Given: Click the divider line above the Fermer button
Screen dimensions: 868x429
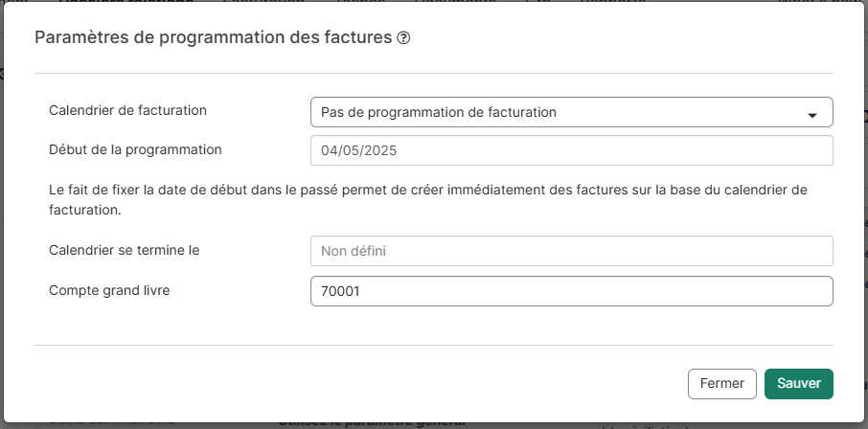Looking at the screenshot, I should (434, 345).
